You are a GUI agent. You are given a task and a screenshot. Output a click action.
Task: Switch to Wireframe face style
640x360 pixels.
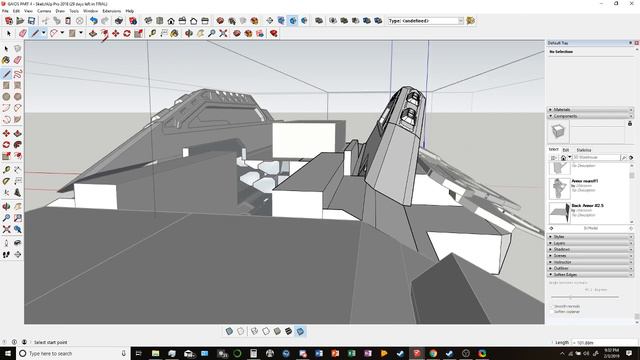(x=254, y=331)
